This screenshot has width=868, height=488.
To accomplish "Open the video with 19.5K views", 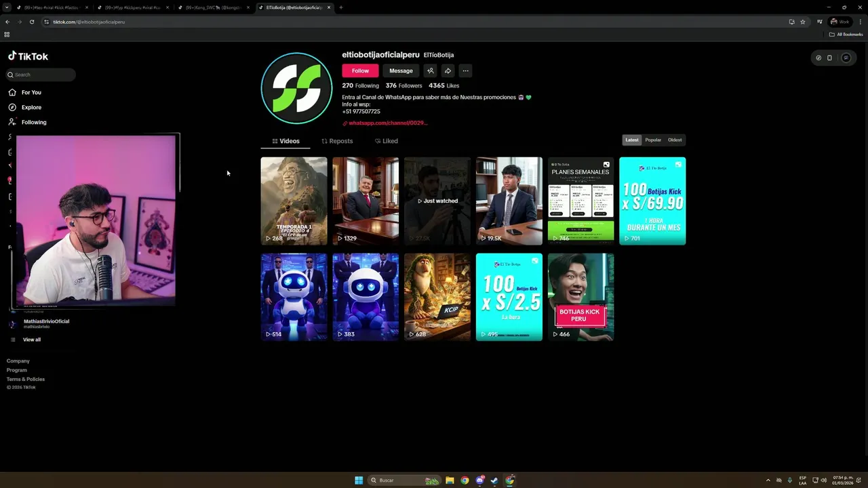I will click(x=509, y=201).
